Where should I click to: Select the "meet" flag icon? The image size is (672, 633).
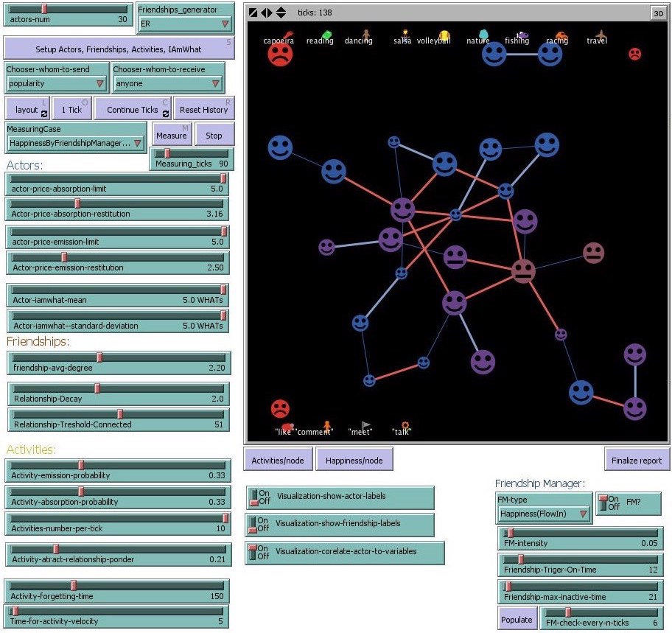point(366,425)
